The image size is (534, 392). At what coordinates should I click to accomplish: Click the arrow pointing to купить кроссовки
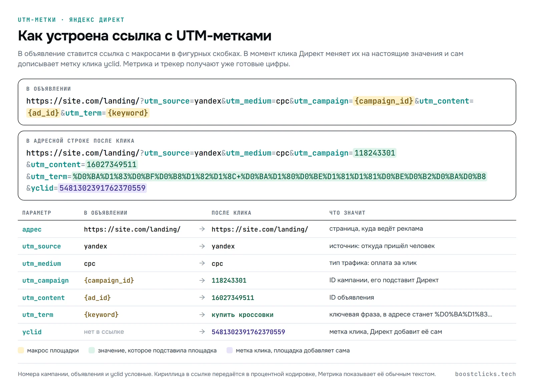[x=202, y=315]
